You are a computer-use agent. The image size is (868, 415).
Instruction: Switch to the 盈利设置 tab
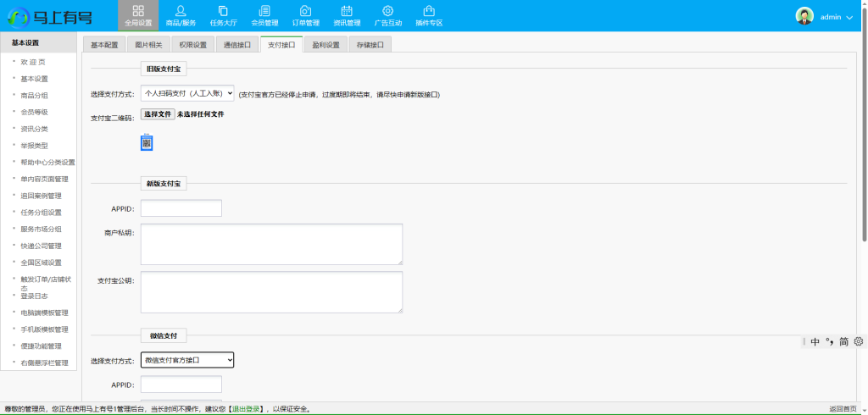(x=325, y=45)
